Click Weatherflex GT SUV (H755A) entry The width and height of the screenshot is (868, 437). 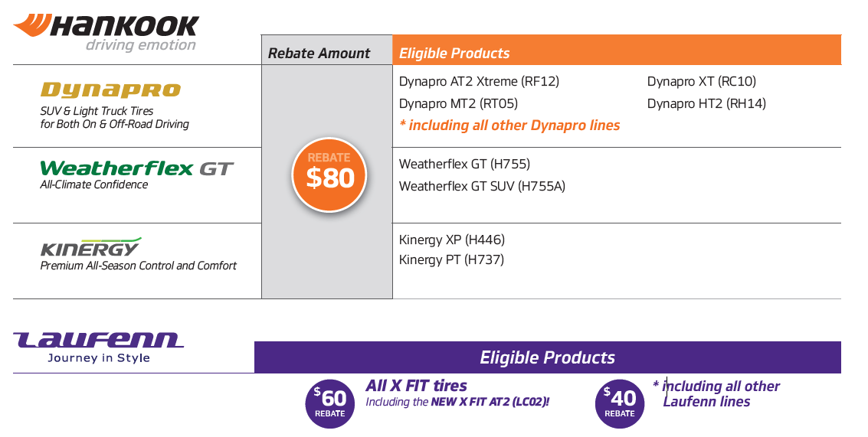[x=482, y=187]
